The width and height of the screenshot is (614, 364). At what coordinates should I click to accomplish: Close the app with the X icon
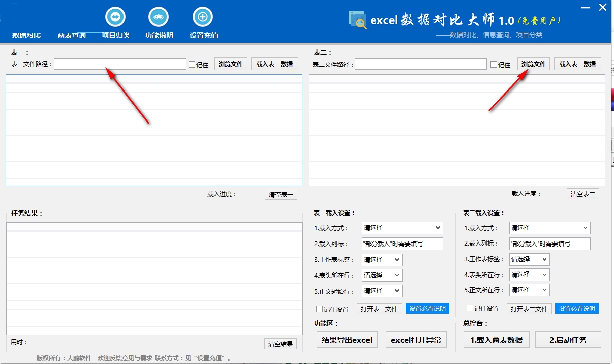pos(603,7)
